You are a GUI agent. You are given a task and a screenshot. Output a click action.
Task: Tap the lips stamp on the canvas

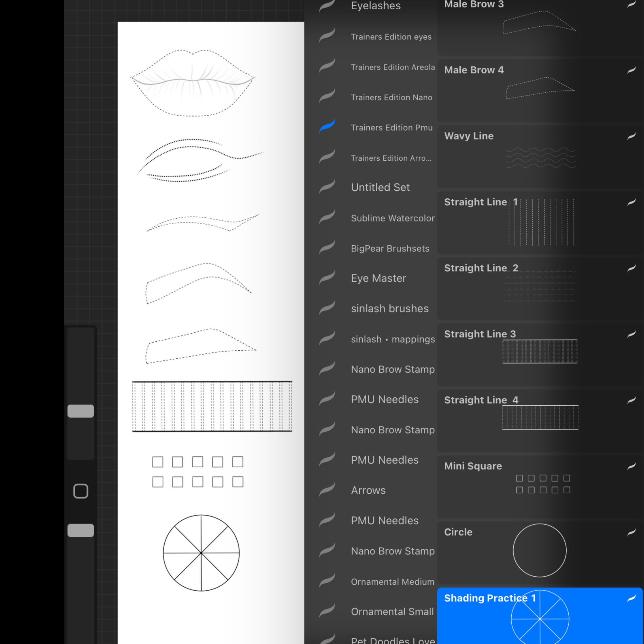pyautogui.click(x=193, y=83)
